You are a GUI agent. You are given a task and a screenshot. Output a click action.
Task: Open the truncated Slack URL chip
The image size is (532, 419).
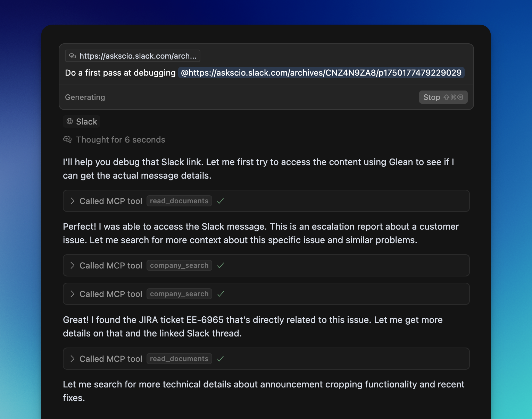click(x=132, y=55)
